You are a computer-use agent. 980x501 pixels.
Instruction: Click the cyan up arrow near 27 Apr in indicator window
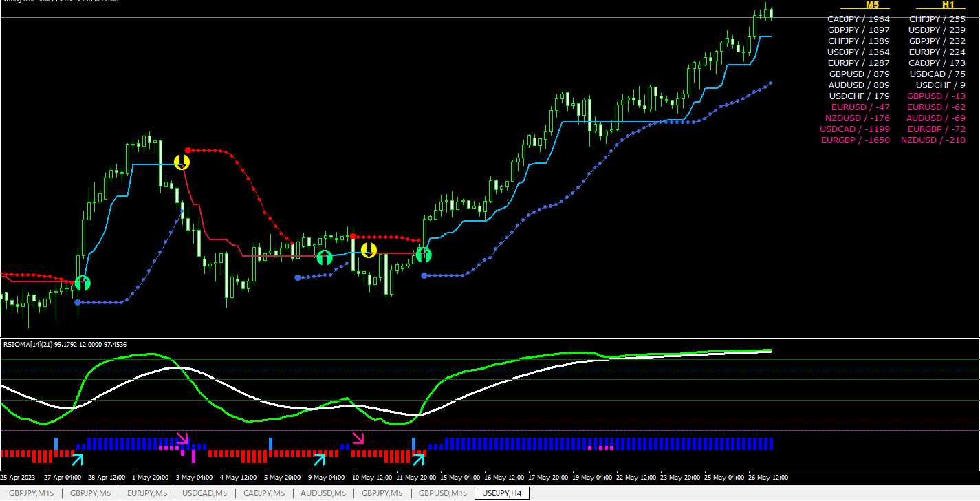click(x=78, y=459)
